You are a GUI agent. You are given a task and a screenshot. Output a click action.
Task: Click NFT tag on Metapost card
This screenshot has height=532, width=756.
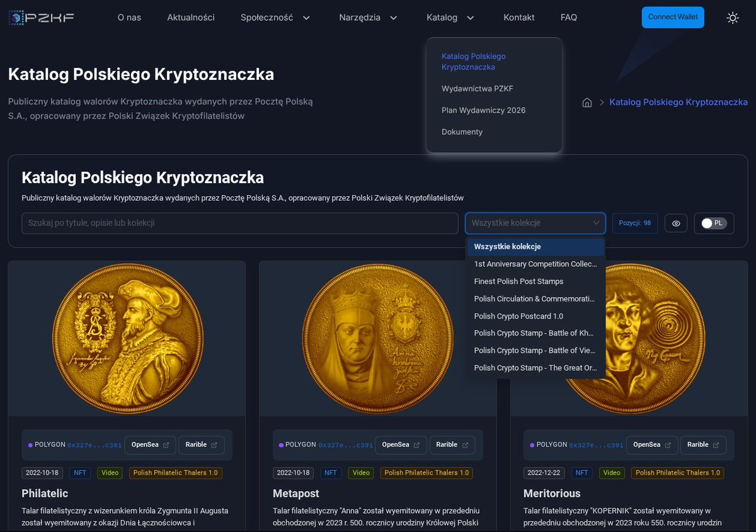[x=331, y=473]
